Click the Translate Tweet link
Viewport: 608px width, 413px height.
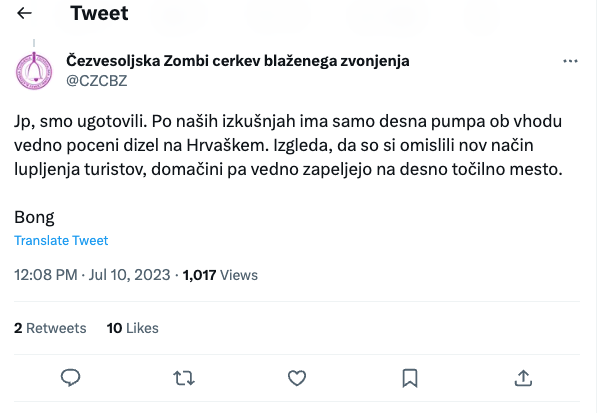[61, 241]
